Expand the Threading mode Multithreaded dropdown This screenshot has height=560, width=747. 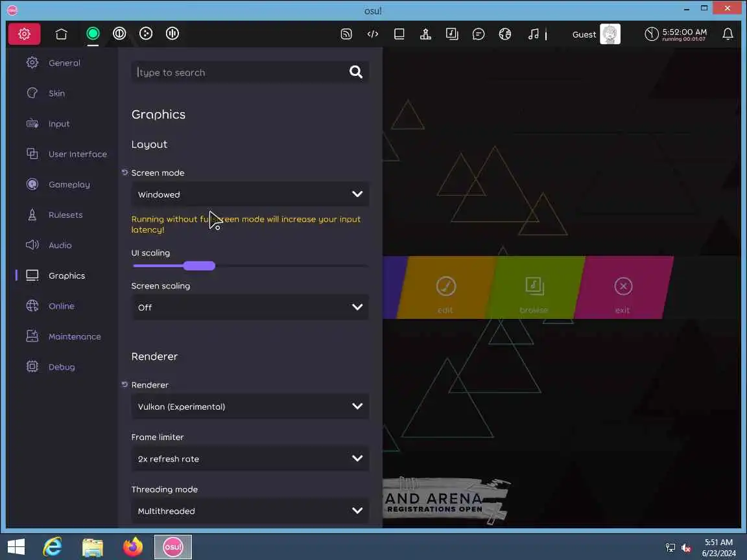point(250,511)
